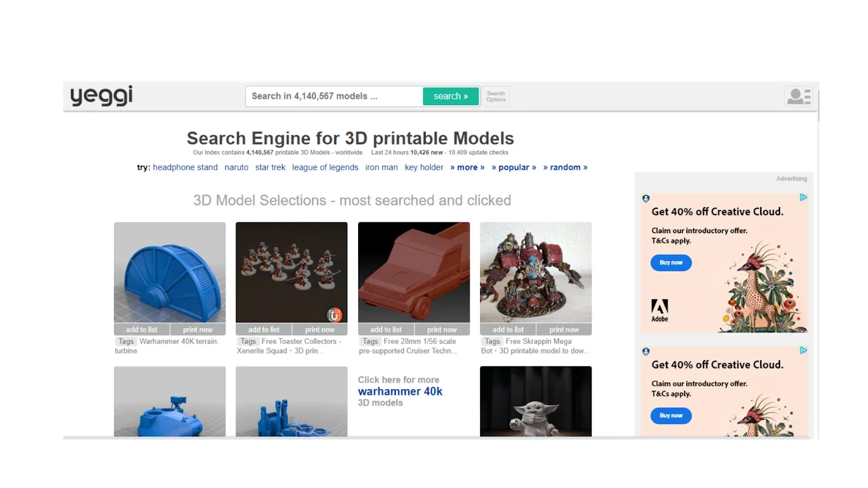Open Free Skrappin Mega Bot title
The image size is (868, 488).
tap(535, 346)
